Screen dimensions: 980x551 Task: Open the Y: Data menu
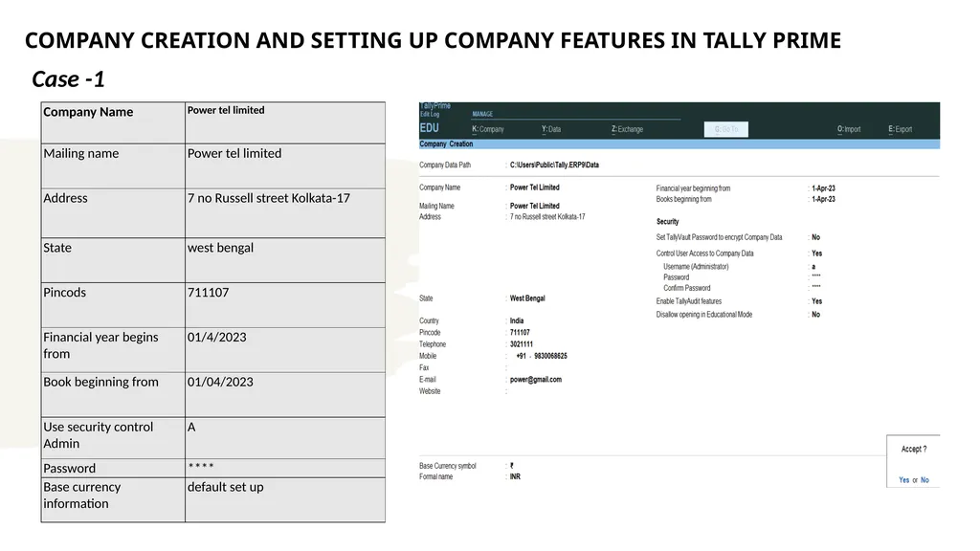click(551, 129)
